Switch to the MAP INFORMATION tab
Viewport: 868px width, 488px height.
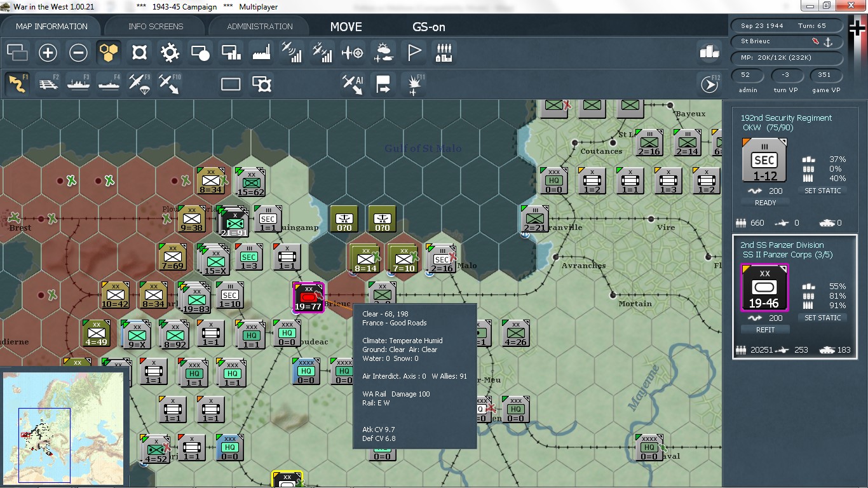coord(51,26)
